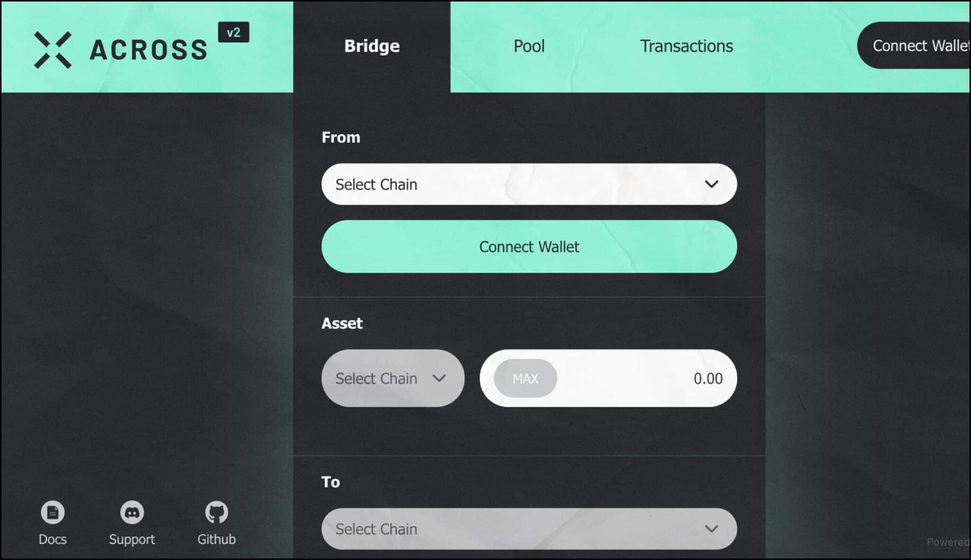Click the MAX asset amount button
971x560 pixels.
[x=525, y=378]
